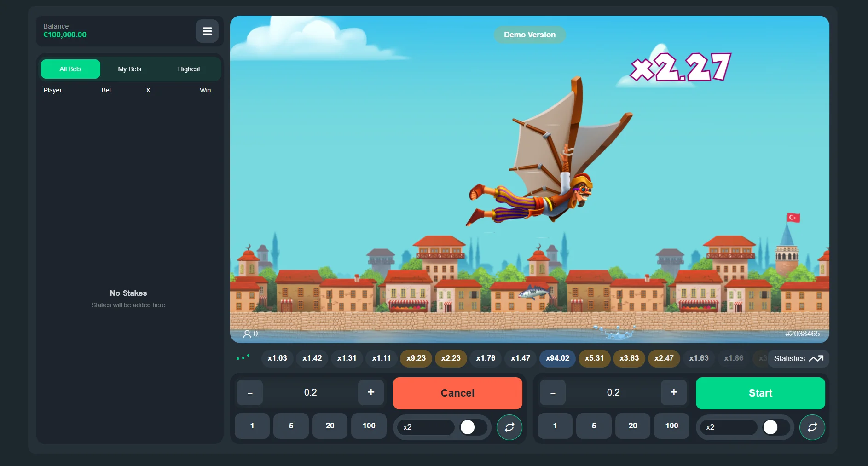Increase left bet amount with plus button
The width and height of the screenshot is (868, 466).
tap(371, 392)
